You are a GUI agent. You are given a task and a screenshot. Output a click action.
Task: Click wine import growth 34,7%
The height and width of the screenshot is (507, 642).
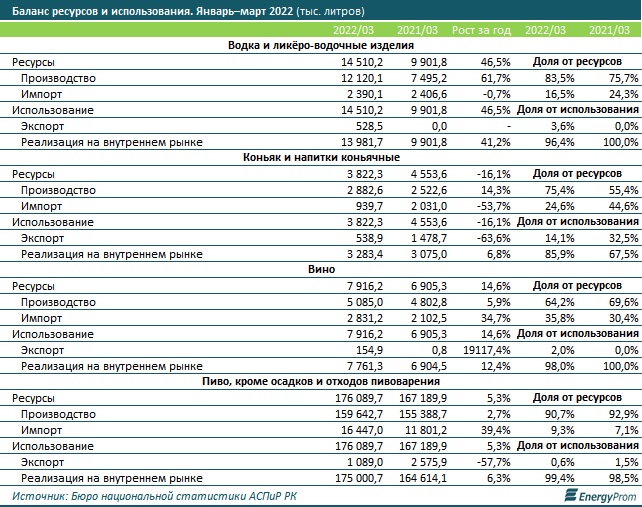pos(495,318)
